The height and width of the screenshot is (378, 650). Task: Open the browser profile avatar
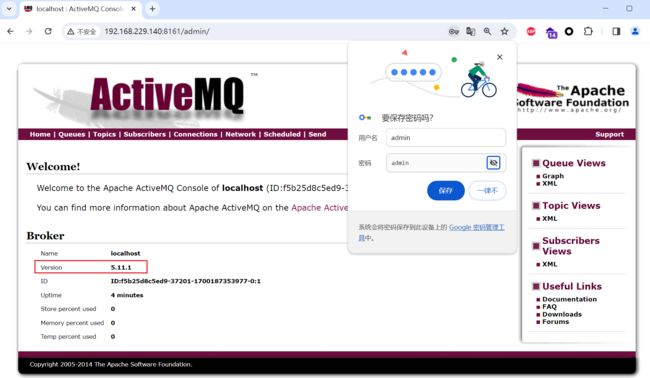pyautogui.click(x=635, y=32)
